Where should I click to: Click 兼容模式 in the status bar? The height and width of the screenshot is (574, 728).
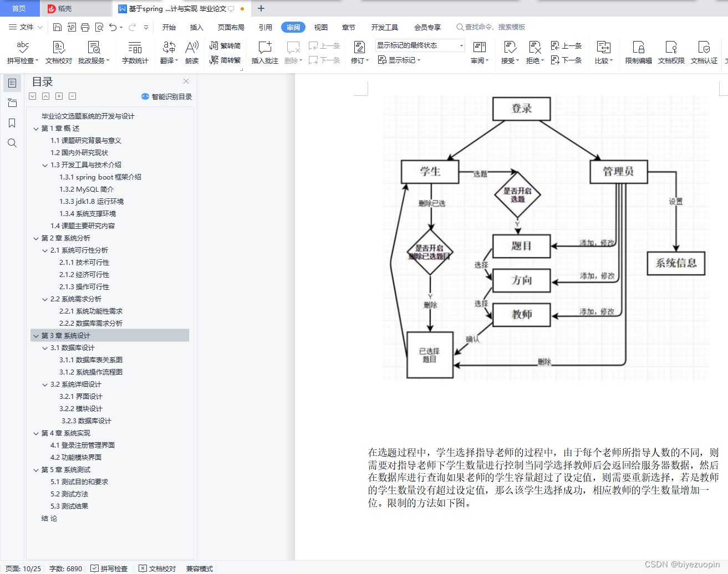[x=200, y=568]
